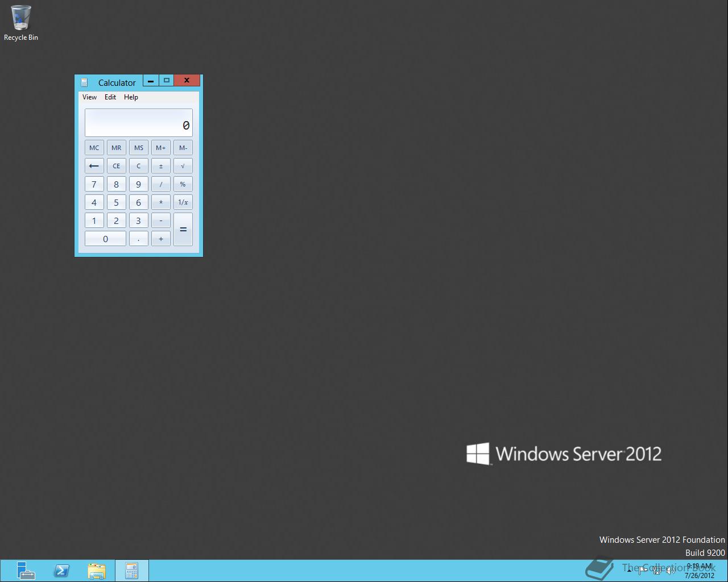Click the backspace arrow button
This screenshot has height=582, width=728.
click(94, 166)
